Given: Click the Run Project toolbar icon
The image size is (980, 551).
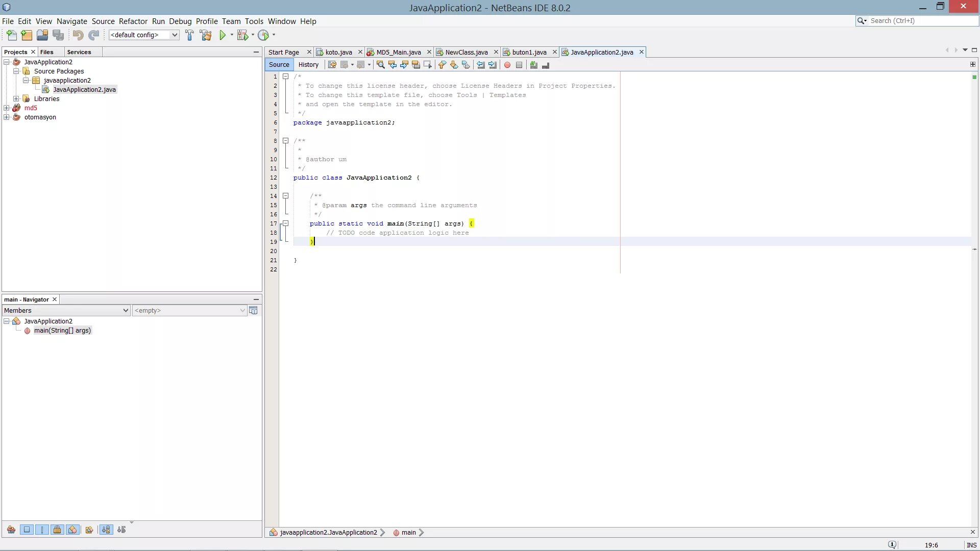Looking at the screenshot, I should click(222, 35).
